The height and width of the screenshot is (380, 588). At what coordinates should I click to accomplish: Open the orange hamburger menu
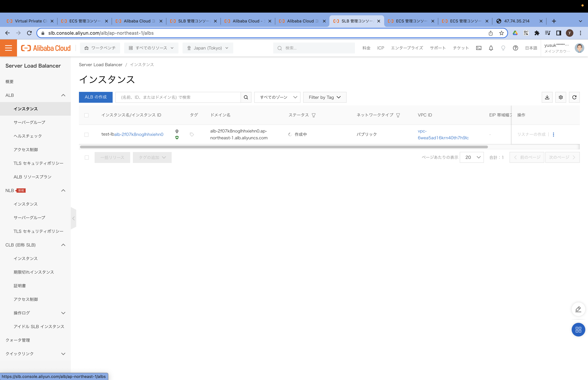click(x=8, y=48)
